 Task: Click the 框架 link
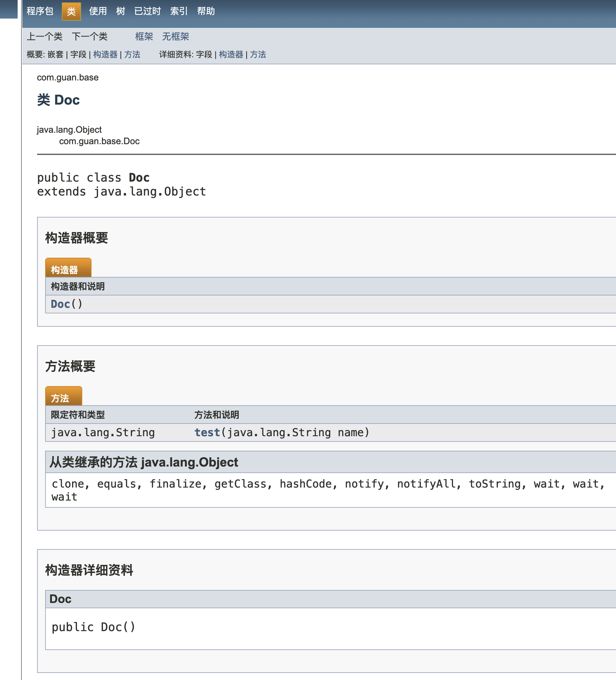[x=144, y=37]
